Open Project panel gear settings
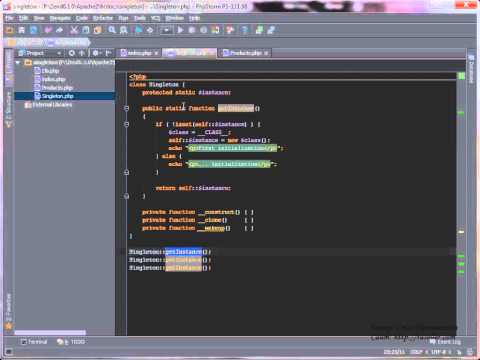 [x=96, y=53]
